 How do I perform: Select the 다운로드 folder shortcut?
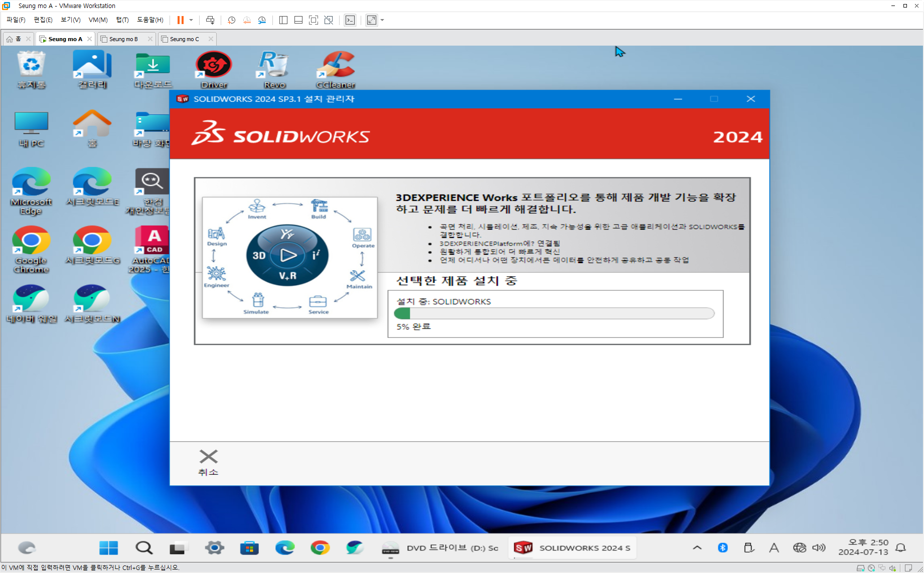[153, 70]
